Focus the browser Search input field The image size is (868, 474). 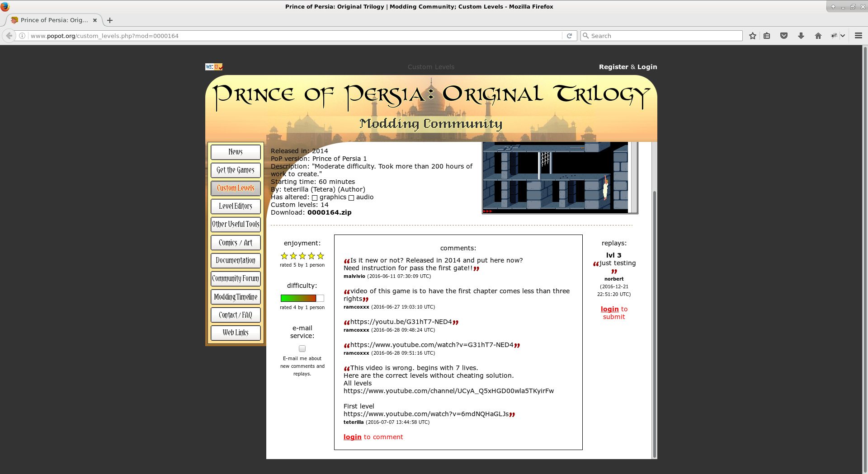point(661,36)
